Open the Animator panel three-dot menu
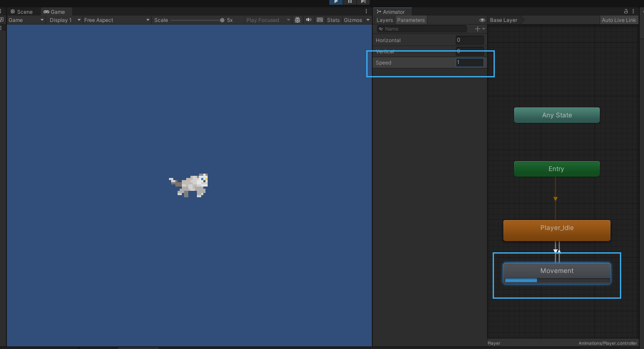This screenshot has width=644, height=349. [634, 12]
